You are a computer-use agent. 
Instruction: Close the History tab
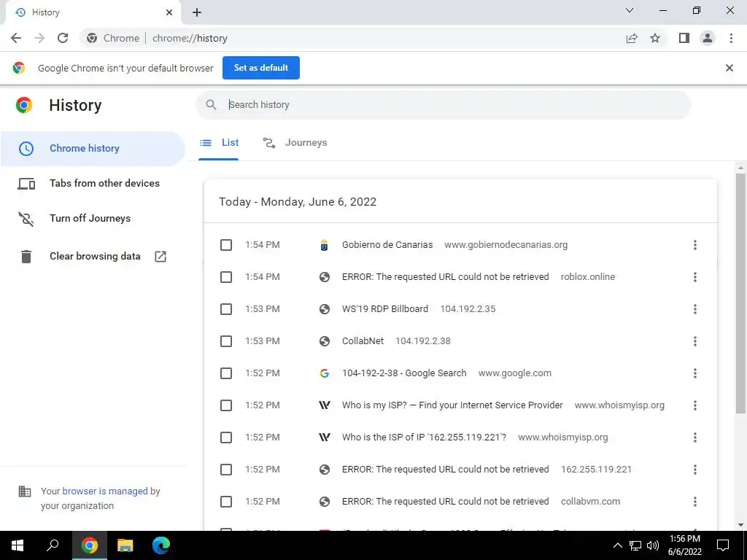point(169,12)
